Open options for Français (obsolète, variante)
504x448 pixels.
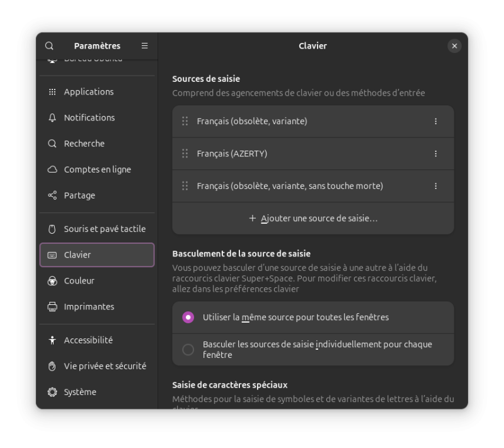coord(435,121)
